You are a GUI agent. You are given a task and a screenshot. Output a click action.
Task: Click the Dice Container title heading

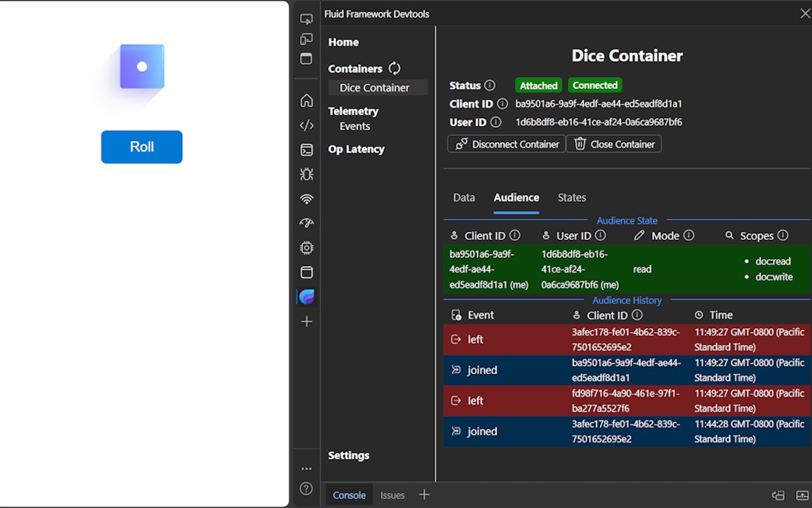coord(627,55)
